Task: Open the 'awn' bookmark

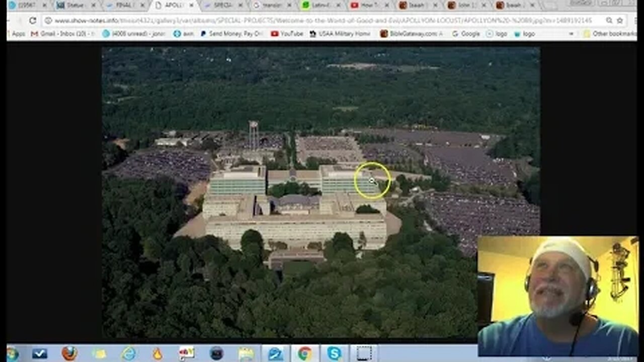Action: (x=184, y=34)
